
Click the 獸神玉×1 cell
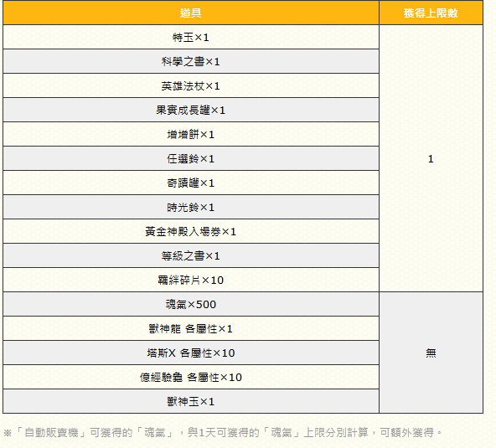pyautogui.click(x=191, y=401)
